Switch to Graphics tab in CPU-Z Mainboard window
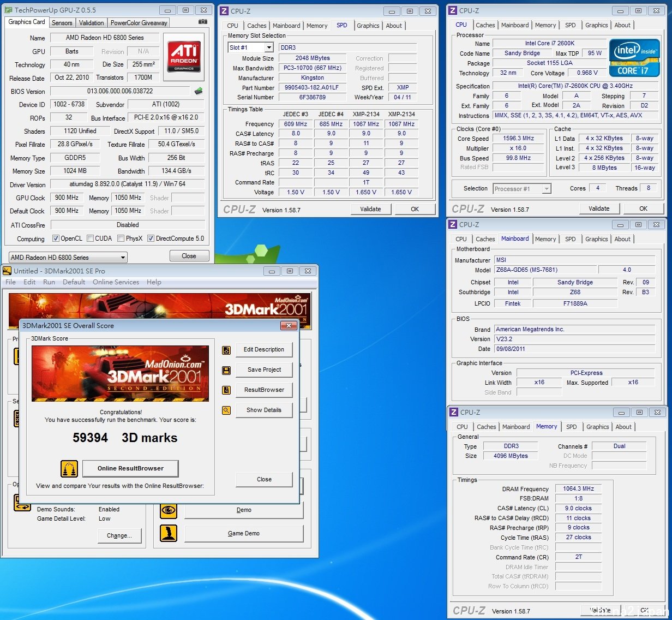The image size is (672, 620). [x=597, y=239]
